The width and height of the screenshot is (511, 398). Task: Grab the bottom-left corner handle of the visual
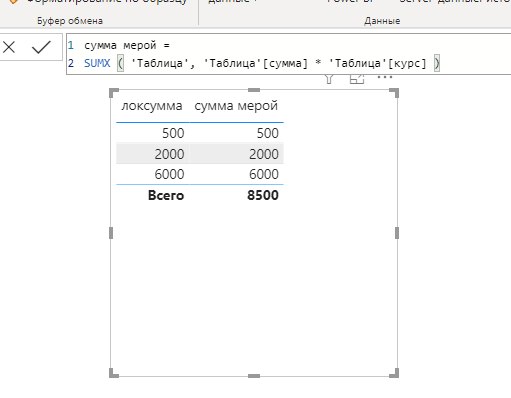point(113,373)
